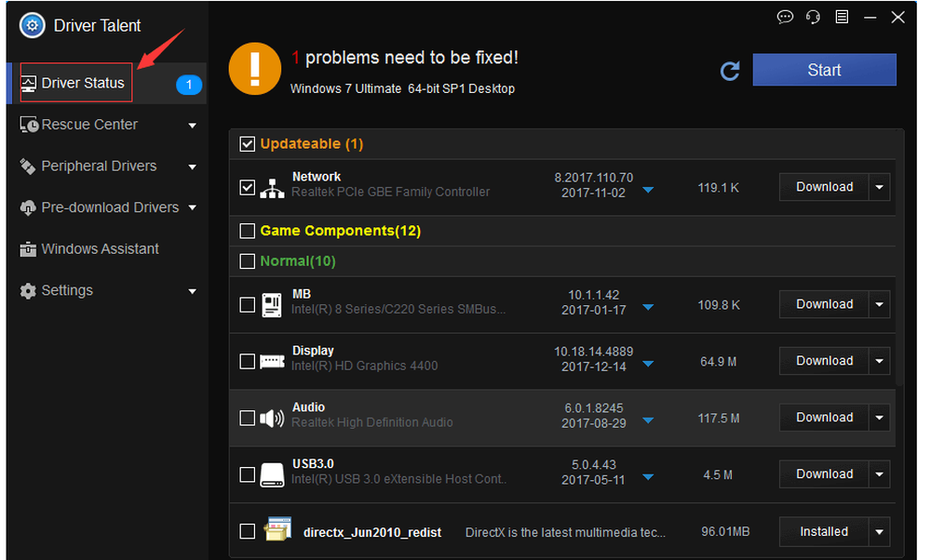
Task: Click the Windows Assistant toolbox icon
Action: (28, 249)
